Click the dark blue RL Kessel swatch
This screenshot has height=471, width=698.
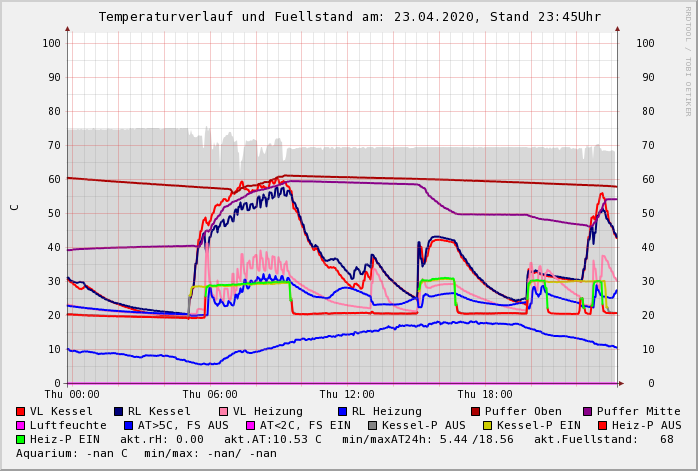tap(119, 411)
